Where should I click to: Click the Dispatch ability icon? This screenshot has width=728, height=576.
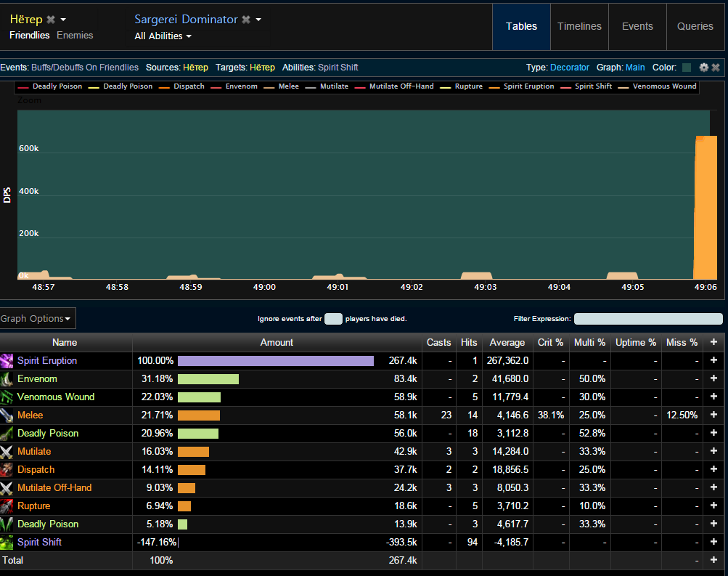click(7, 470)
